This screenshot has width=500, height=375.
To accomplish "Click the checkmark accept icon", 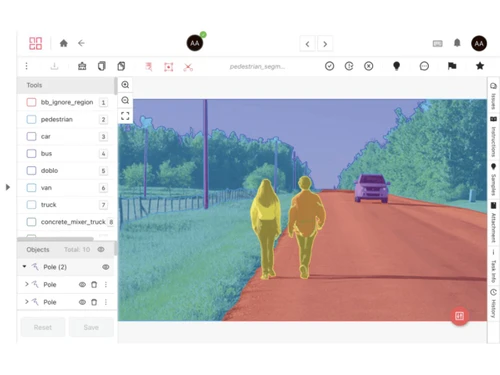I will click(329, 66).
